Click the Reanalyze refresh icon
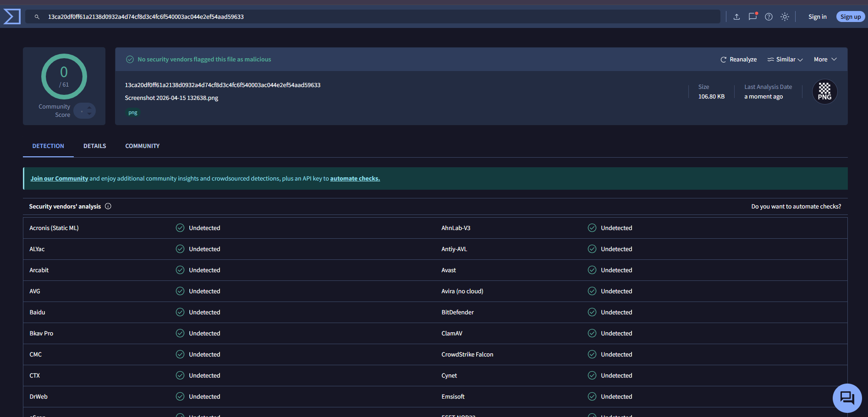Screen dimensions: 868x417 (723, 59)
